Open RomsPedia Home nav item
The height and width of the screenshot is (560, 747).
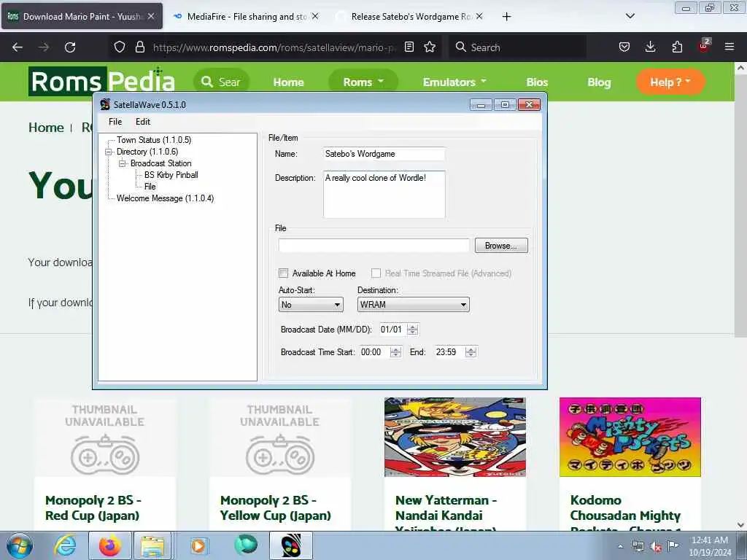click(288, 82)
